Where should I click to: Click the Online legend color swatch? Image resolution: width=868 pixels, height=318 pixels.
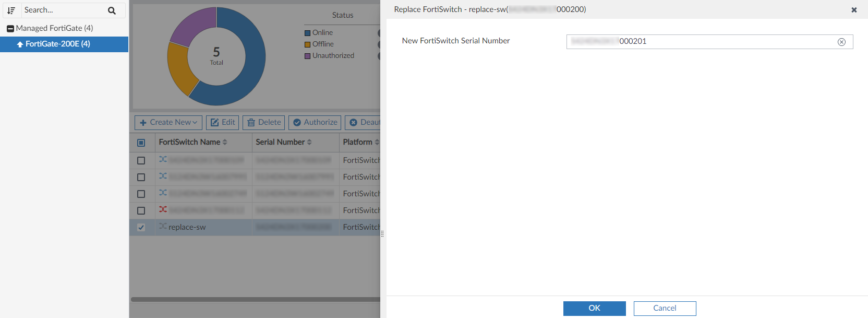coord(308,33)
